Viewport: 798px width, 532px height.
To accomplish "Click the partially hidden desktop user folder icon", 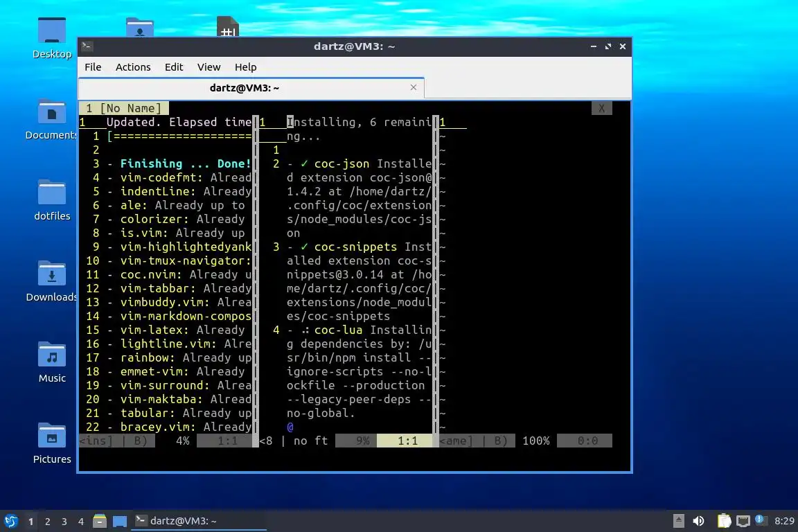I will [139, 27].
